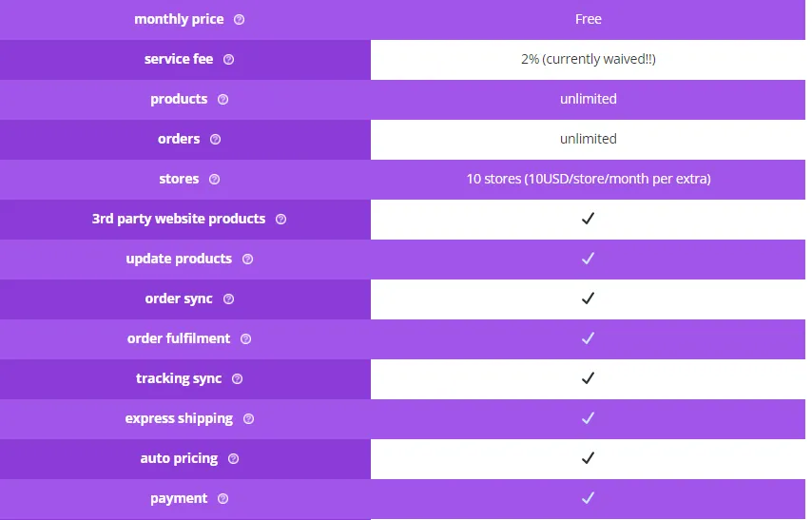This screenshot has width=812, height=520.
Task: Select the help icon beside orders
Action: click(x=215, y=140)
